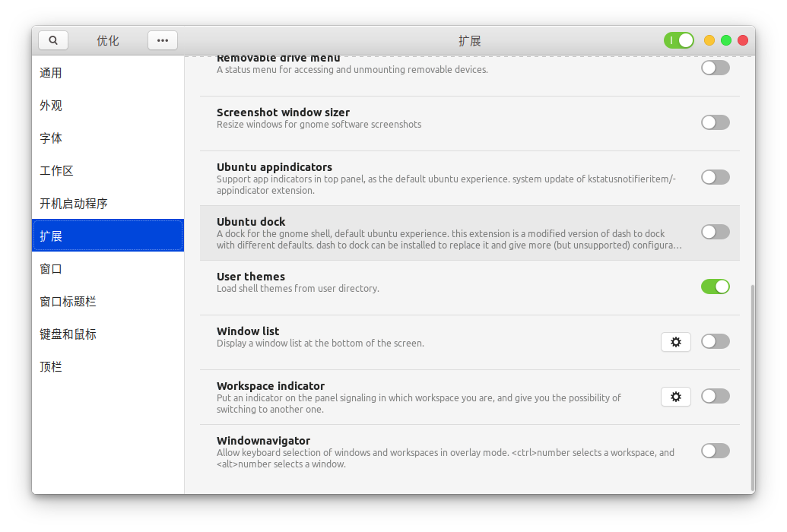Select 窗口标题栏 in the sidebar
This screenshot has height=532, width=787.
point(108,302)
